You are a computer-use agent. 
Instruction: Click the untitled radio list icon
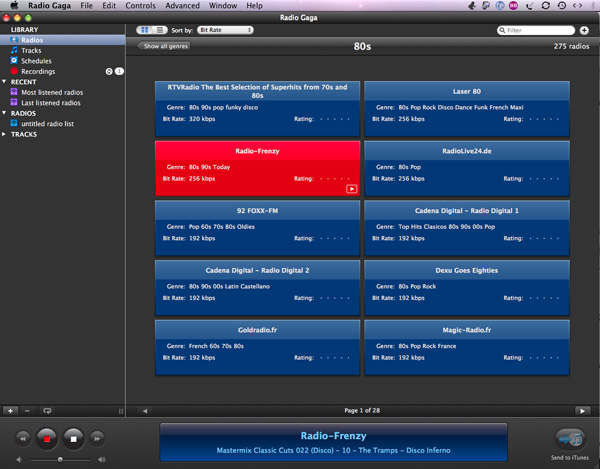point(14,123)
